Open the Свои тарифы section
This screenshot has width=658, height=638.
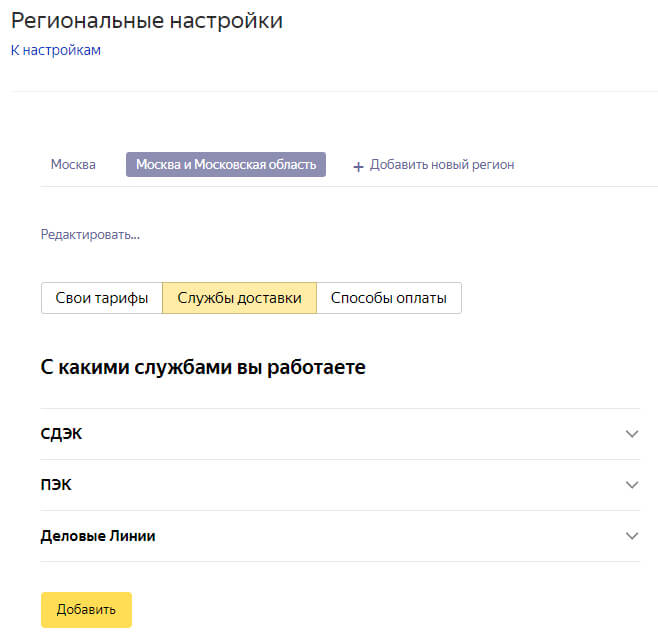coord(101,298)
